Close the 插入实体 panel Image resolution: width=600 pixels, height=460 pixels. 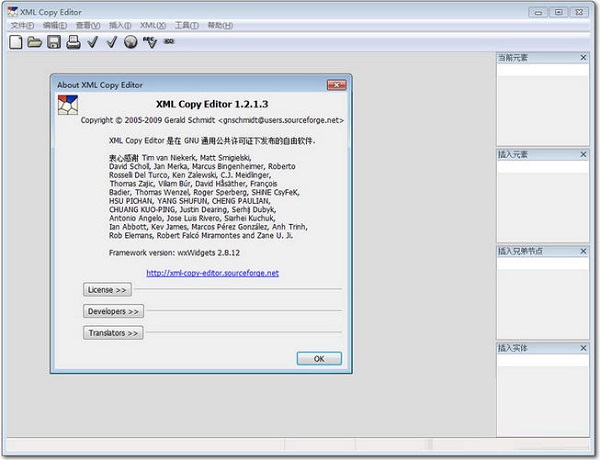(583, 348)
